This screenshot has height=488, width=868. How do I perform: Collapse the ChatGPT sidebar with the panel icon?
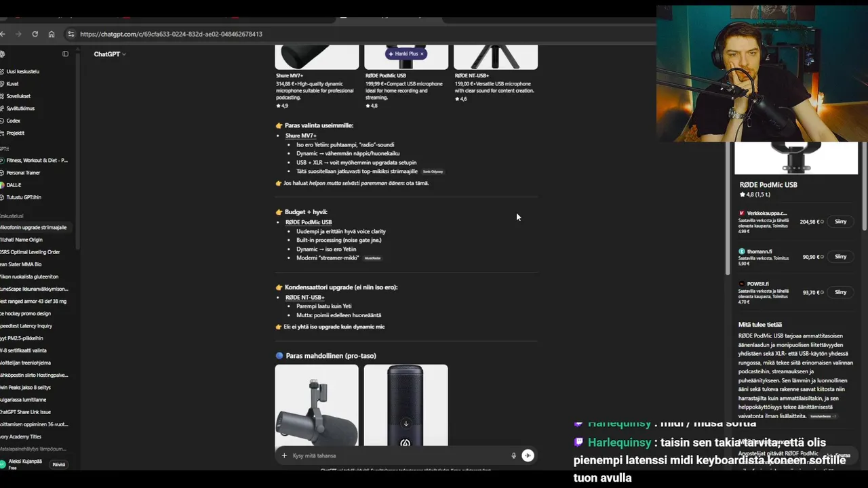point(66,54)
